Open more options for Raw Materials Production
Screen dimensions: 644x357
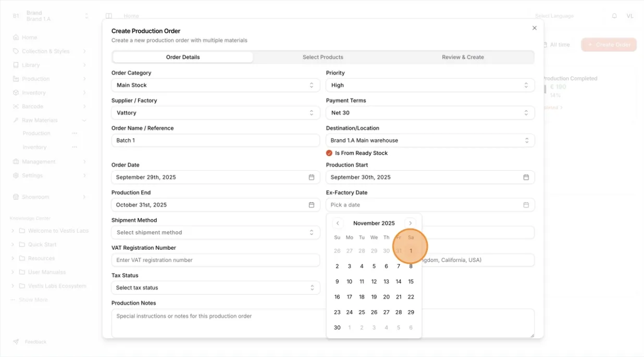coord(75,134)
